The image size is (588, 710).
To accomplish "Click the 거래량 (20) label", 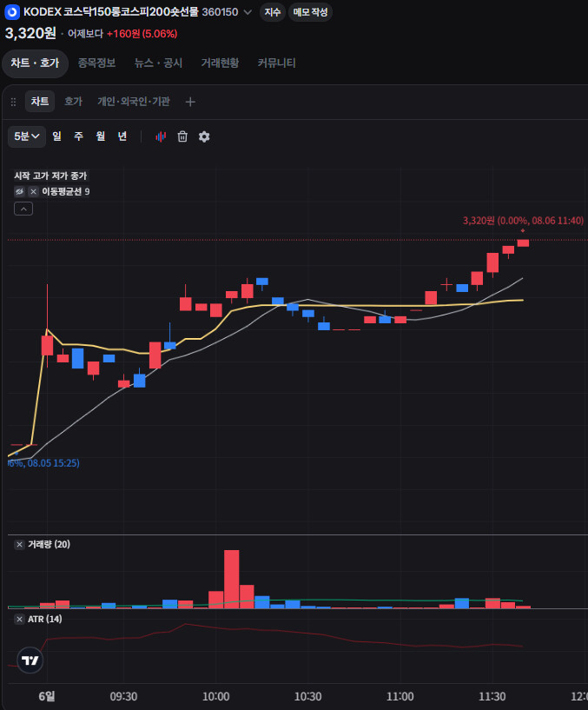I will (49, 544).
